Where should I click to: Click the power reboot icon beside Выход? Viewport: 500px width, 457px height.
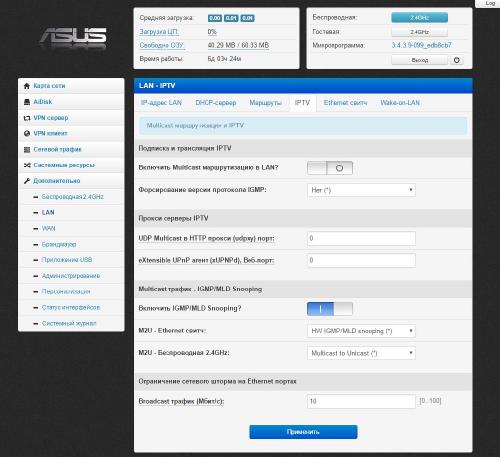(x=457, y=60)
